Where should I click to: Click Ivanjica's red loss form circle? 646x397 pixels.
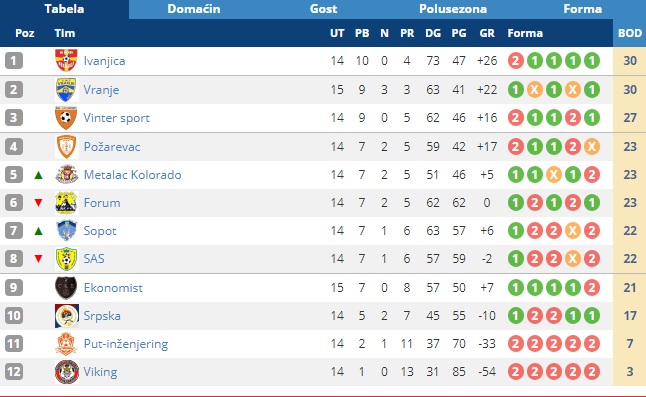coord(515,61)
